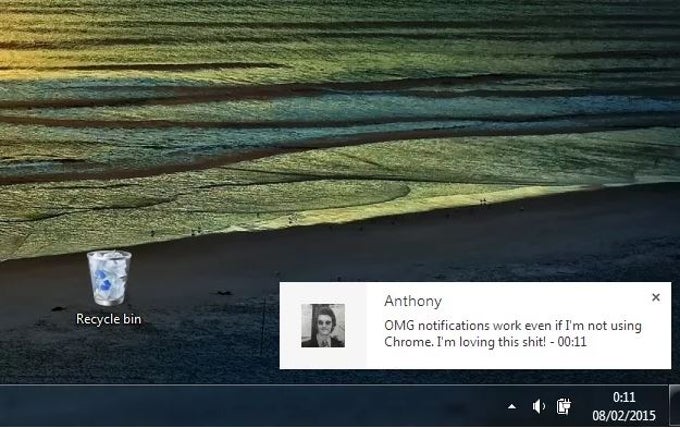Open the volume speaker icon

(x=538, y=406)
